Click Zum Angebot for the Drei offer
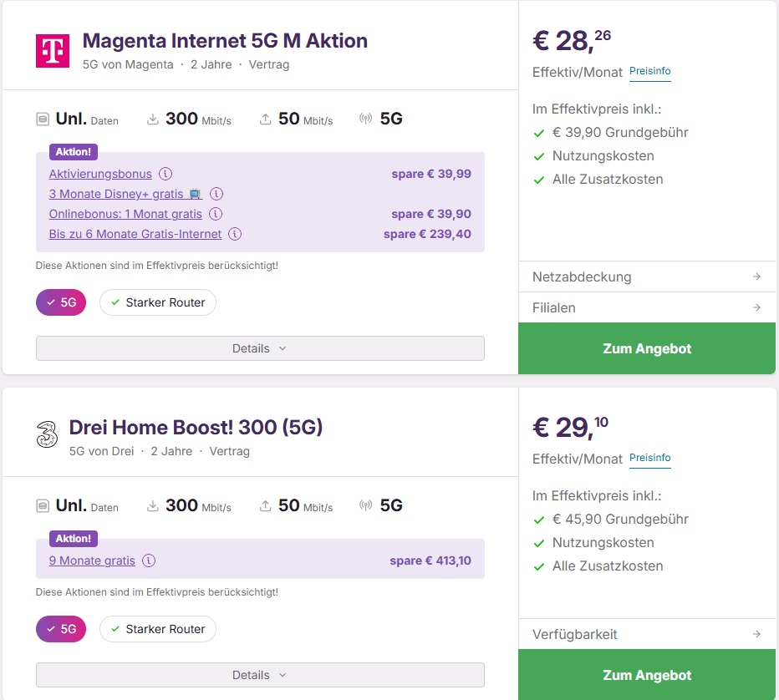Screen dimensions: 779x700 647,675
